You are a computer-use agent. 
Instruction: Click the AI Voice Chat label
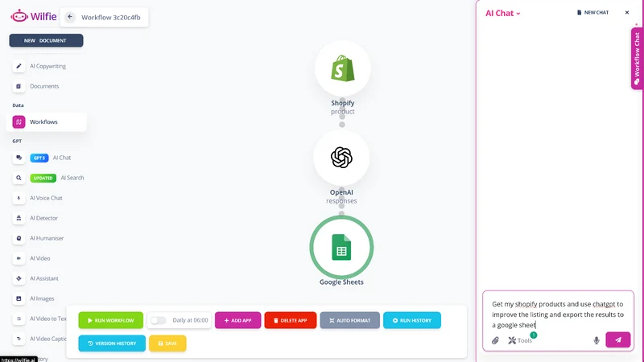point(46,198)
